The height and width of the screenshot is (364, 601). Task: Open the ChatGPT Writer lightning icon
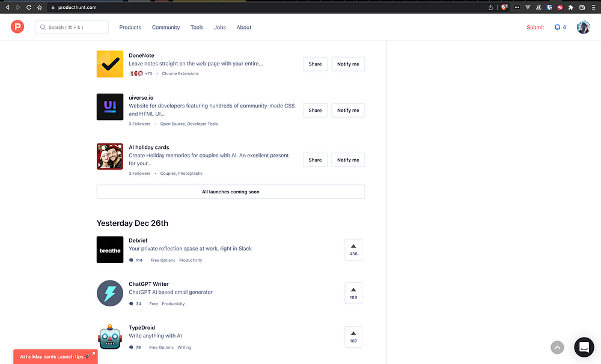click(110, 293)
